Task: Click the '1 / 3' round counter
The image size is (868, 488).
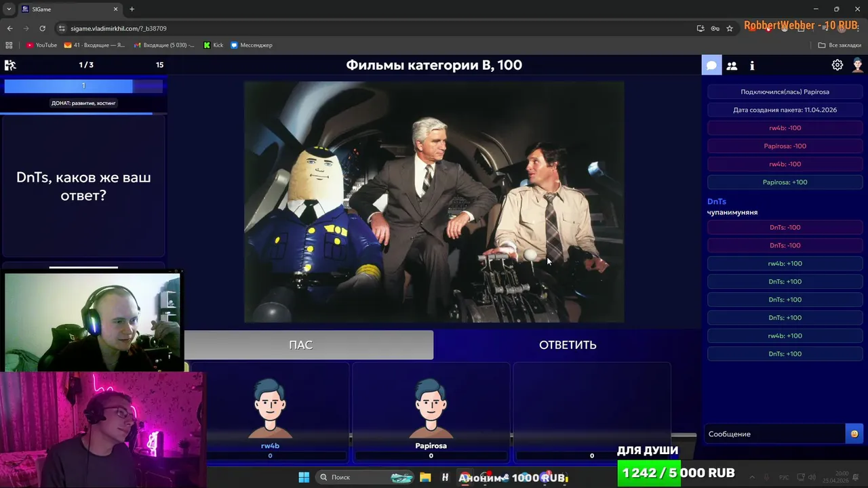Action: pos(86,65)
